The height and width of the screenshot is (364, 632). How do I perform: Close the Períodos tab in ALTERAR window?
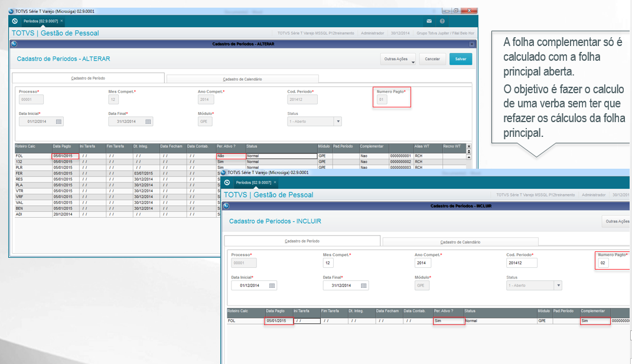61,21
